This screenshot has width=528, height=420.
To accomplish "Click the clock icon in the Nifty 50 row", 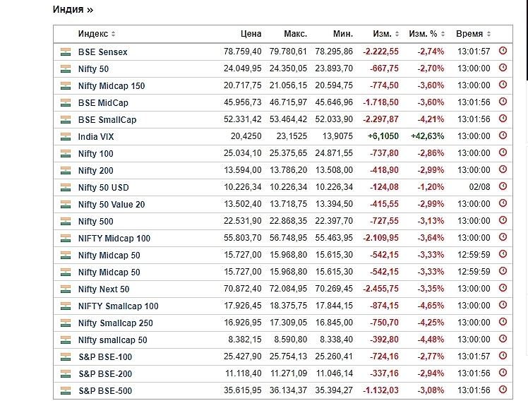I will [x=503, y=68].
